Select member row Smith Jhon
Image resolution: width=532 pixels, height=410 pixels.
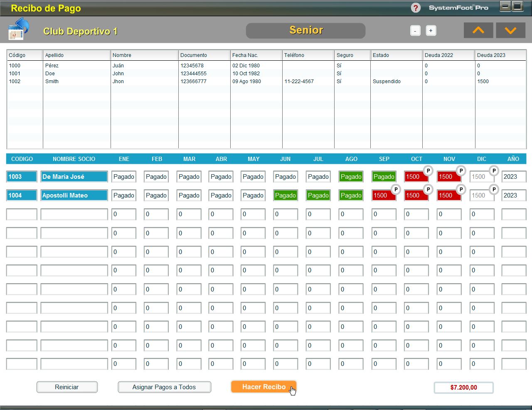(266, 82)
